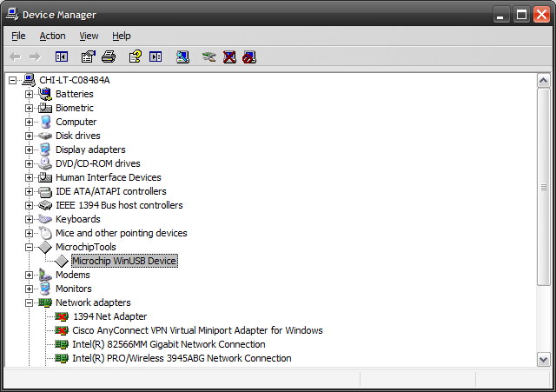The width and height of the screenshot is (556, 392).
Task: Click the DVD/CD-ROM drives disc icon
Action: point(45,163)
